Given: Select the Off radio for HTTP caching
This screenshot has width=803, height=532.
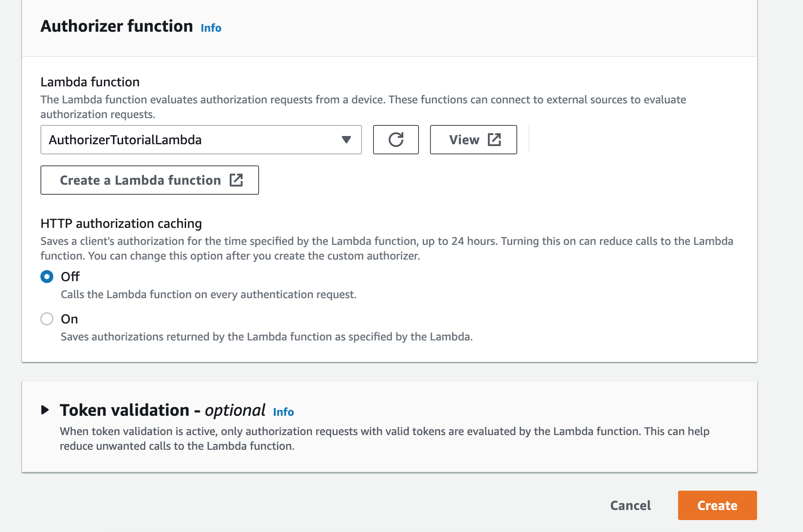Looking at the screenshot, I should pos(47,277).
